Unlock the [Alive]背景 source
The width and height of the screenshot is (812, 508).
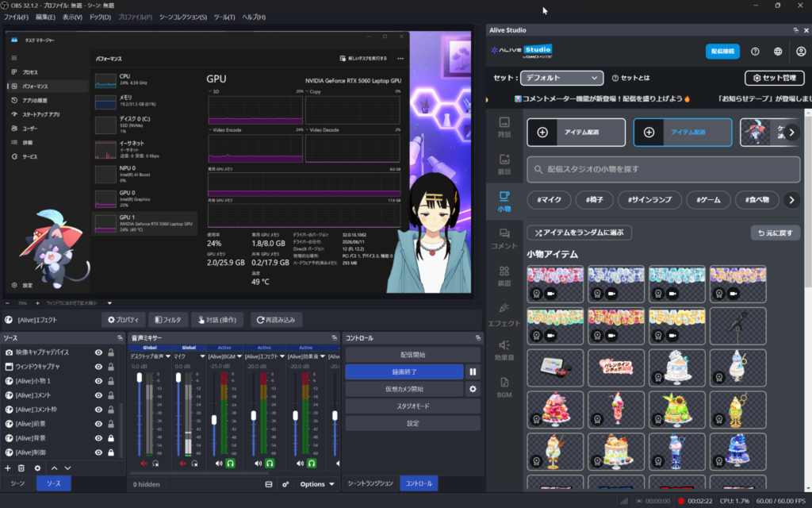pyautogui.click(x=111, y=438)
